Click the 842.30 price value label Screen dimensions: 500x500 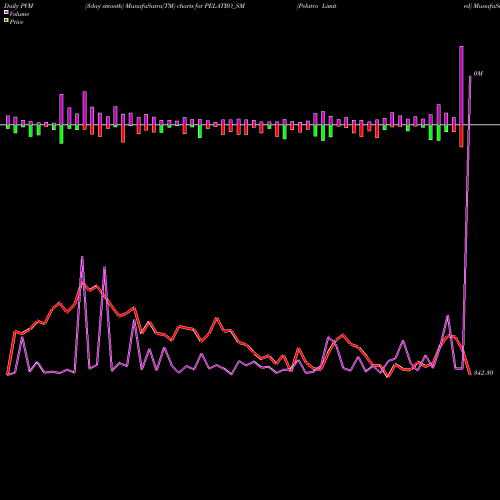click(483, 373)
